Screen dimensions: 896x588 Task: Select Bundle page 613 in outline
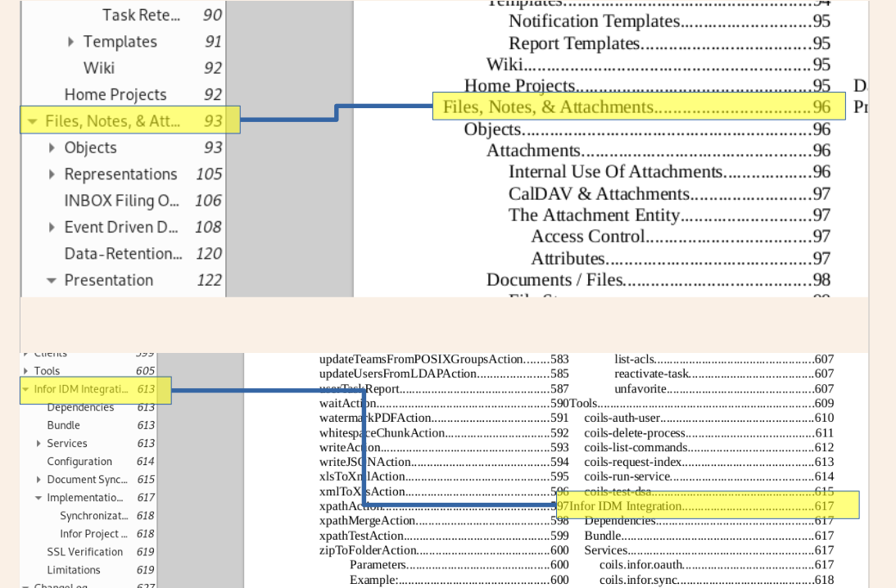point(101,425)
